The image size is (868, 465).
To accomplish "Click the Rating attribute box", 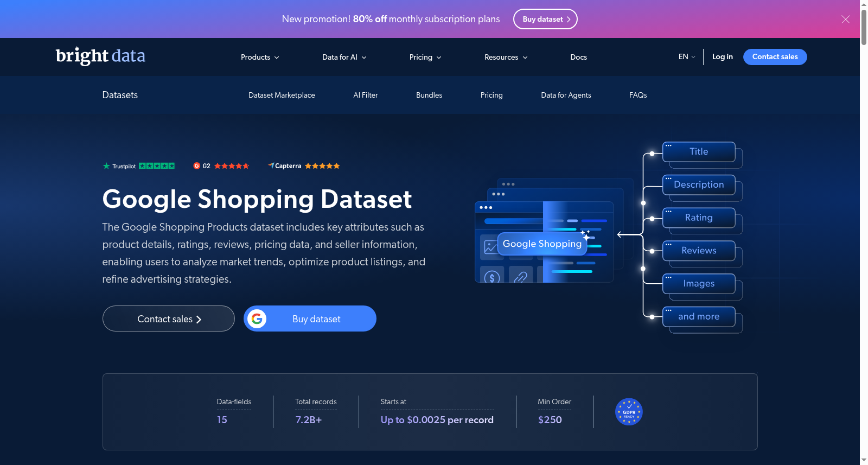I will coord(699,218).
